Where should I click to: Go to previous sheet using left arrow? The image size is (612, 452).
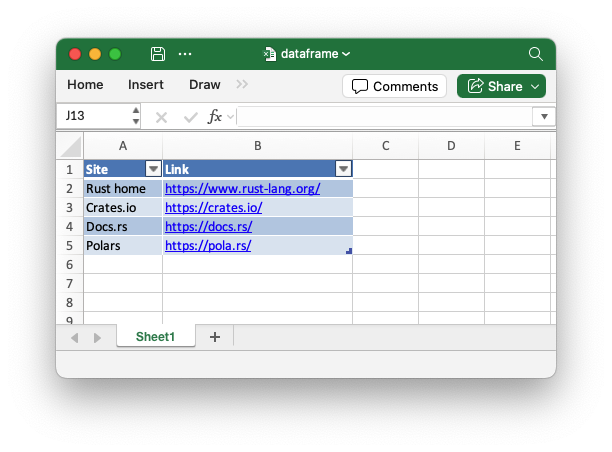(x=75, y=338)
